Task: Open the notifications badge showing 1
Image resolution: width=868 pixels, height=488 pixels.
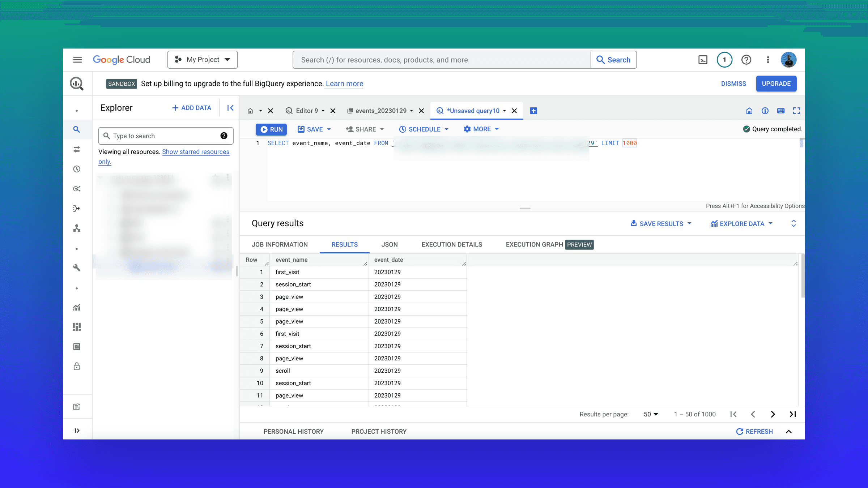Action: [x=724, y=60]
